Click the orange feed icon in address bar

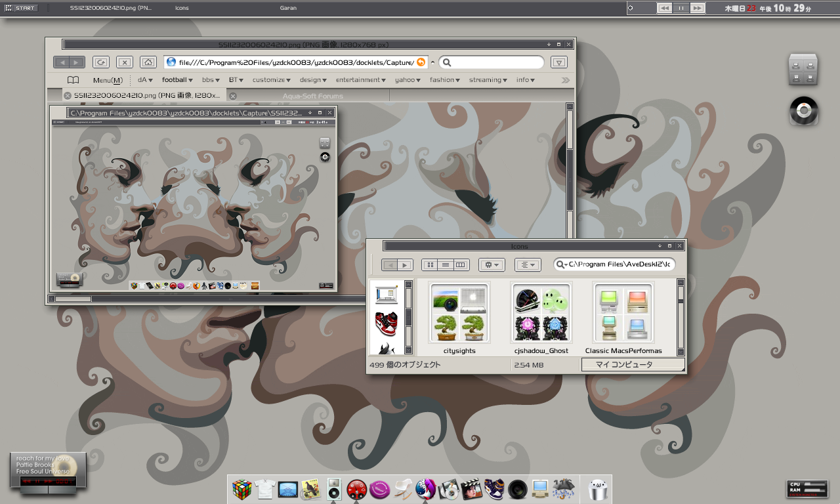421,62
